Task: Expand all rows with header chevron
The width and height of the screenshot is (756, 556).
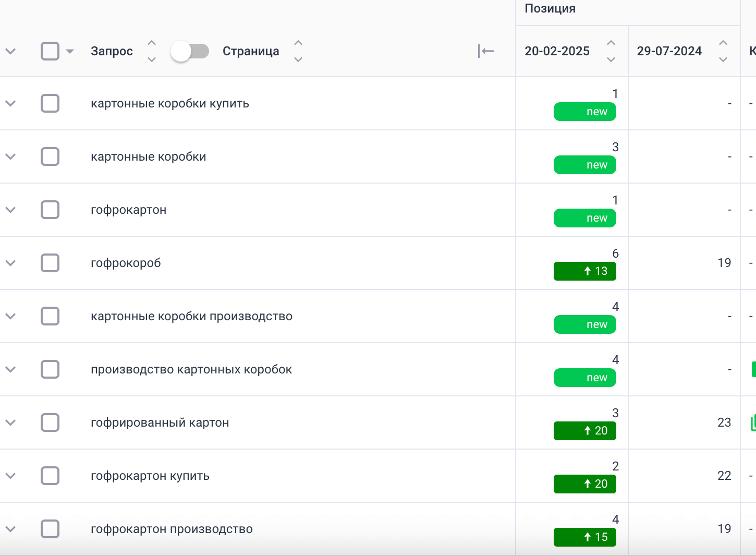Action: (10, 51)
